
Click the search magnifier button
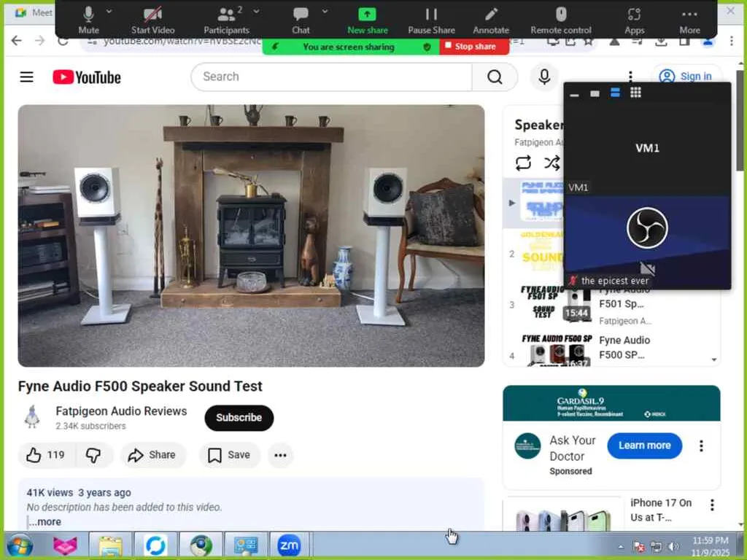tap(495, 77)
